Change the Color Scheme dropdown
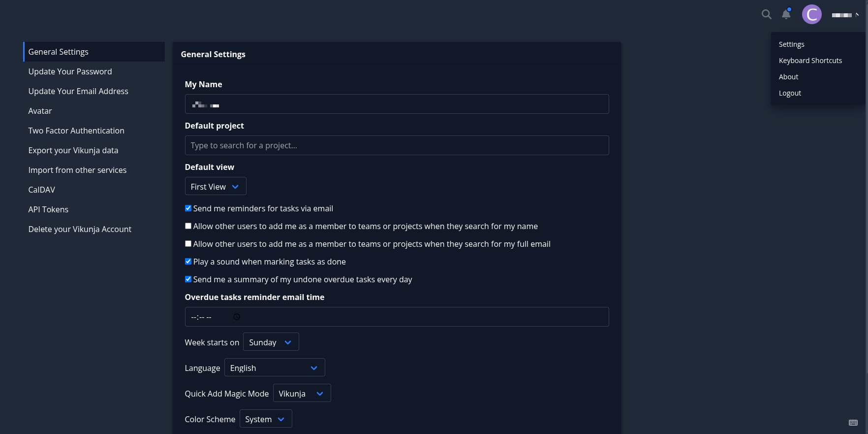The height and width of the screenshot is (434, 868). click(265, 419)
